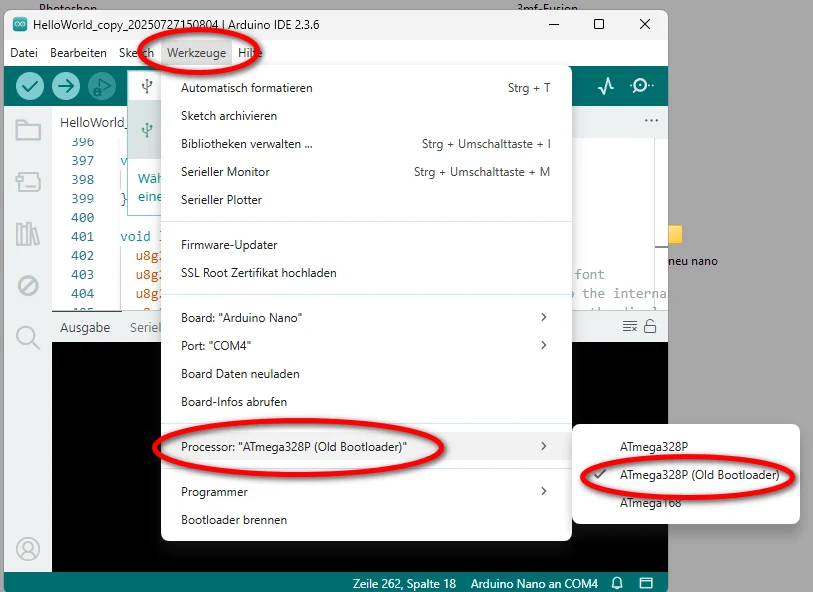
Task: Choose Bootloader brennen
Action: tap(366, 519)
